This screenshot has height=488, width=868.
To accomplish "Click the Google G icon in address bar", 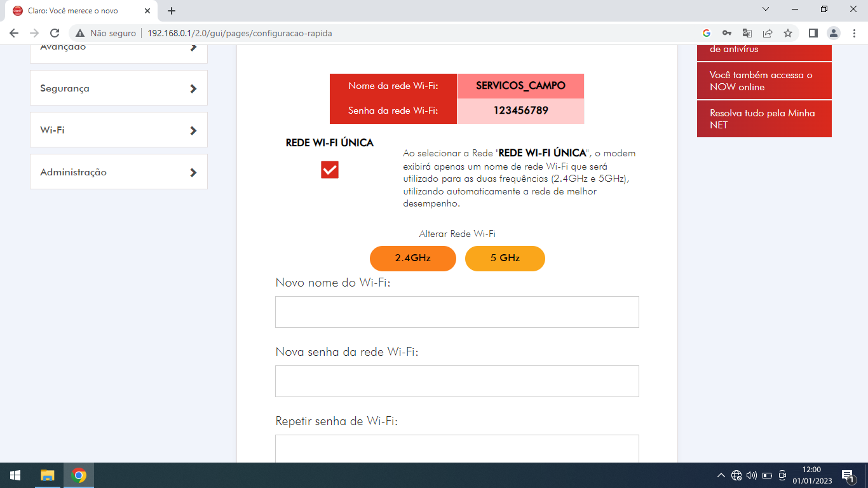I will [705, 32].
